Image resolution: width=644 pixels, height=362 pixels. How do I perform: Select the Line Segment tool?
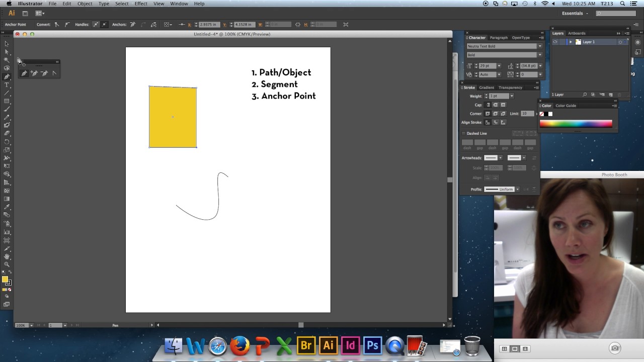tap(7, 93)
